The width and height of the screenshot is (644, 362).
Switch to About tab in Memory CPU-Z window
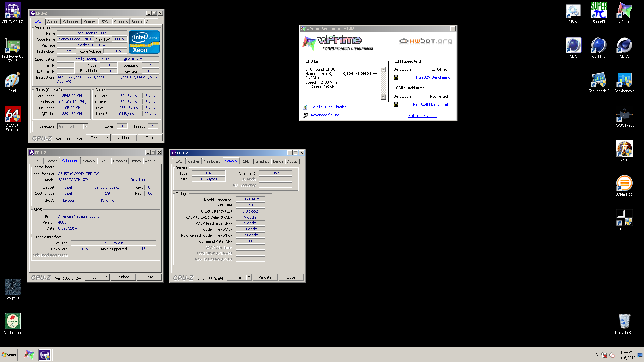(x=292, y=161)
